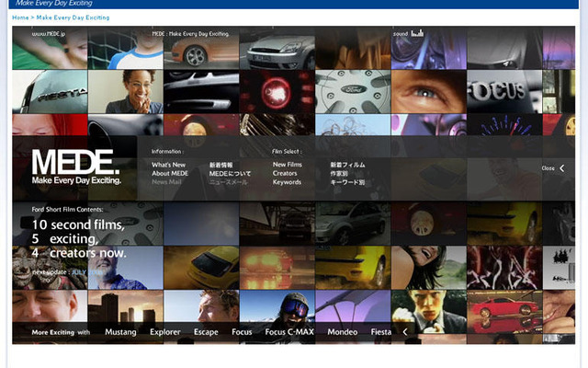Select Creators under Film Select
The height and width of the screenshot is (368, 588).
[x=285, y=173]
